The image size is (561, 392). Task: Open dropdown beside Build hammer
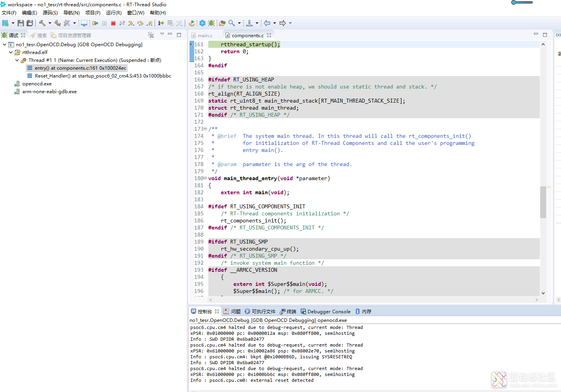pos(50,23)
